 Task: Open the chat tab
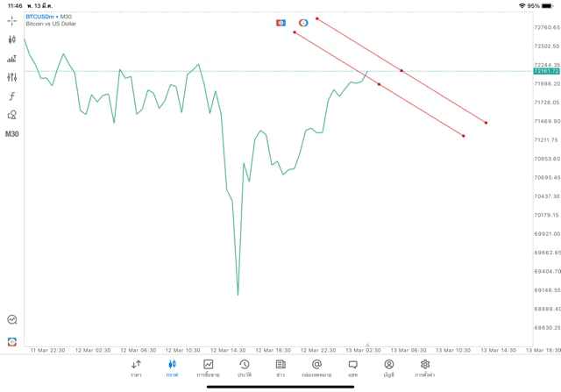(352, 368)
